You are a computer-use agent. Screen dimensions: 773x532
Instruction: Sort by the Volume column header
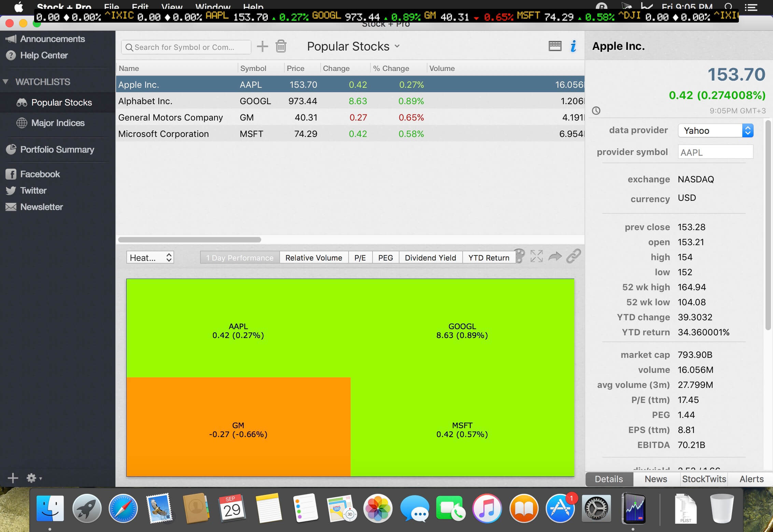(505, 68)
